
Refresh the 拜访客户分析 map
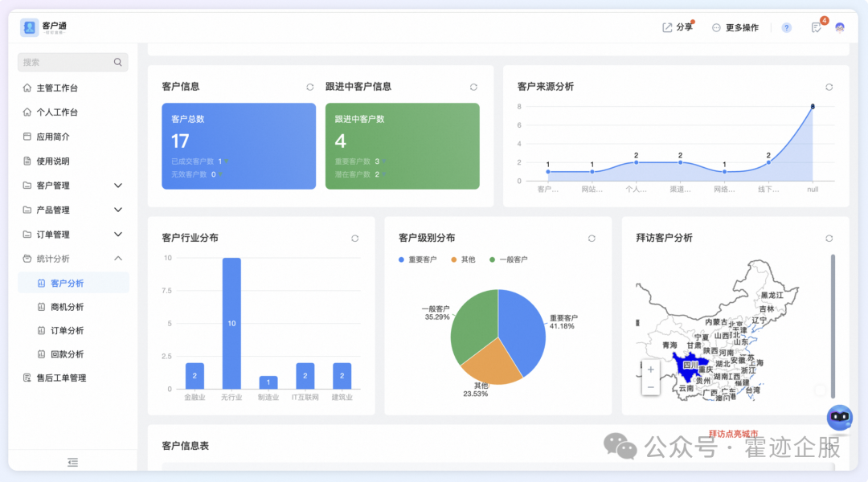click(829, 238)
